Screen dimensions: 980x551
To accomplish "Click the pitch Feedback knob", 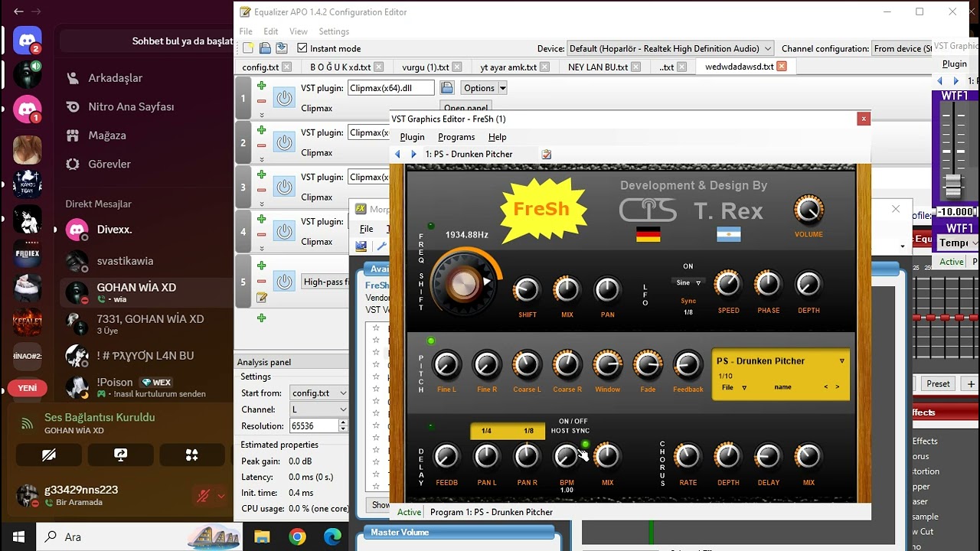I will point(688,365).
